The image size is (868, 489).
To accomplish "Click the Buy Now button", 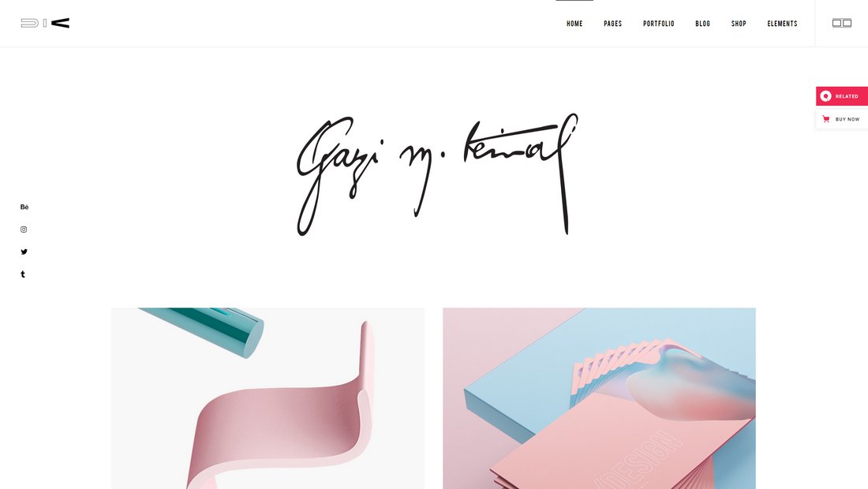I will click(842, 119).
